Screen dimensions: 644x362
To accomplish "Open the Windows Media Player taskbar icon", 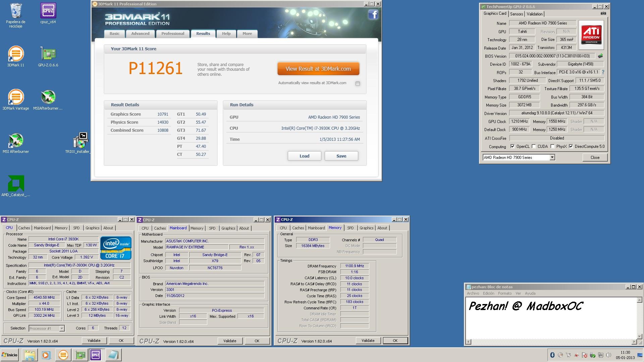I will [46, 355].
